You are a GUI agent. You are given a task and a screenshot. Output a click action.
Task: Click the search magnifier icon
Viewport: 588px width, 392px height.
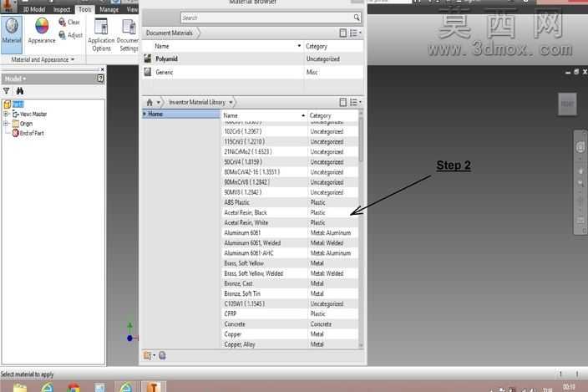(357, 18)
